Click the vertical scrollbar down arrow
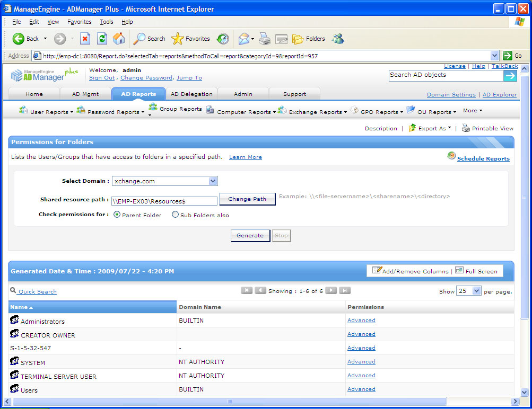532x409 pixels. (524, 393)
